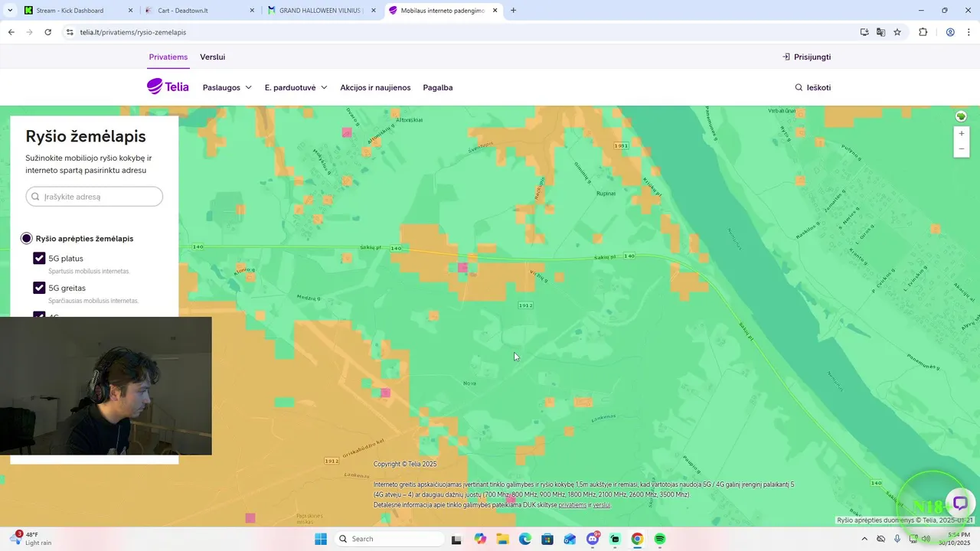Viewport: 980px width, 551px height.
Task: Click the webcam overlay thumbnail
Action: pos(106,386)
